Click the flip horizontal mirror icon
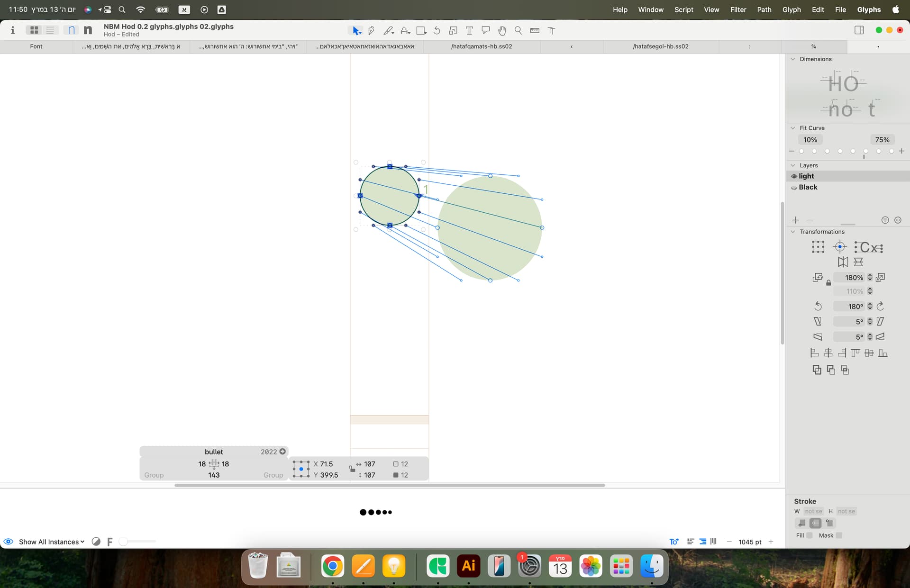This screenshot has height=588, width=910. click(x=843, y=262)
